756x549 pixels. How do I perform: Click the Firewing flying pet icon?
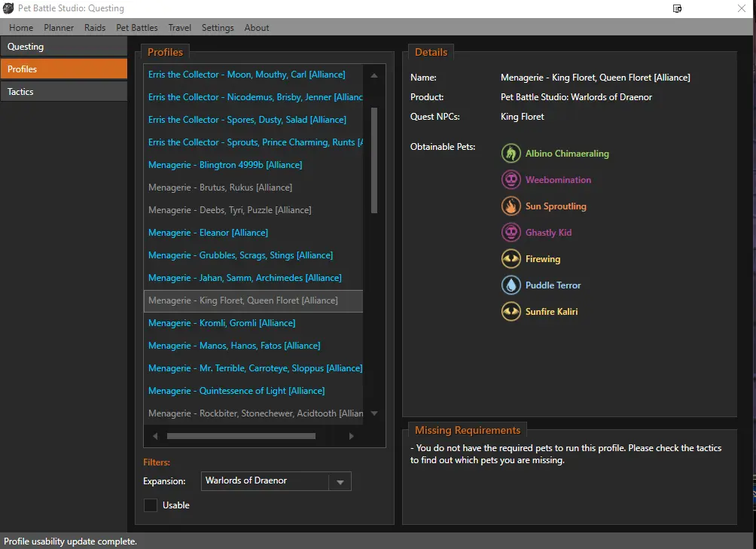(511, 259)
